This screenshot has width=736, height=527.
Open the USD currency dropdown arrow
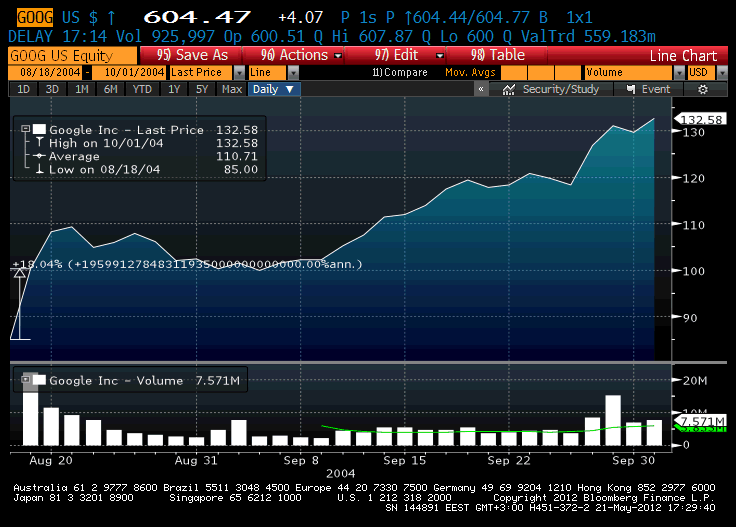point(722,73)
